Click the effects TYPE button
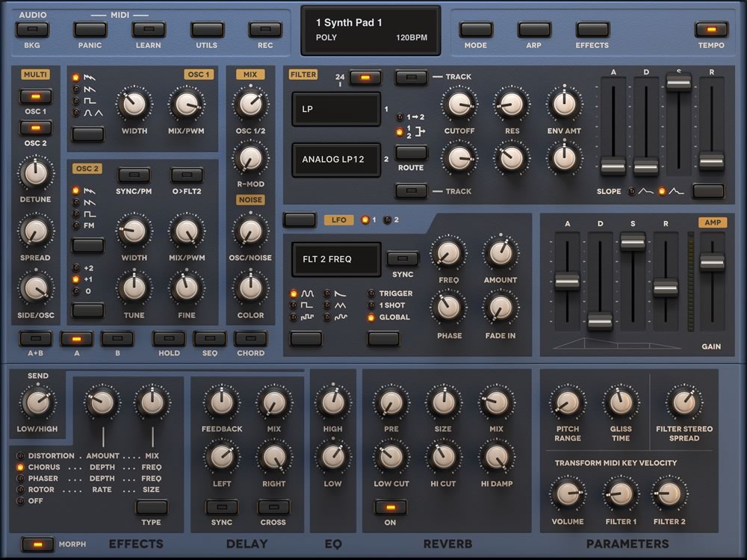 [152, 507]
